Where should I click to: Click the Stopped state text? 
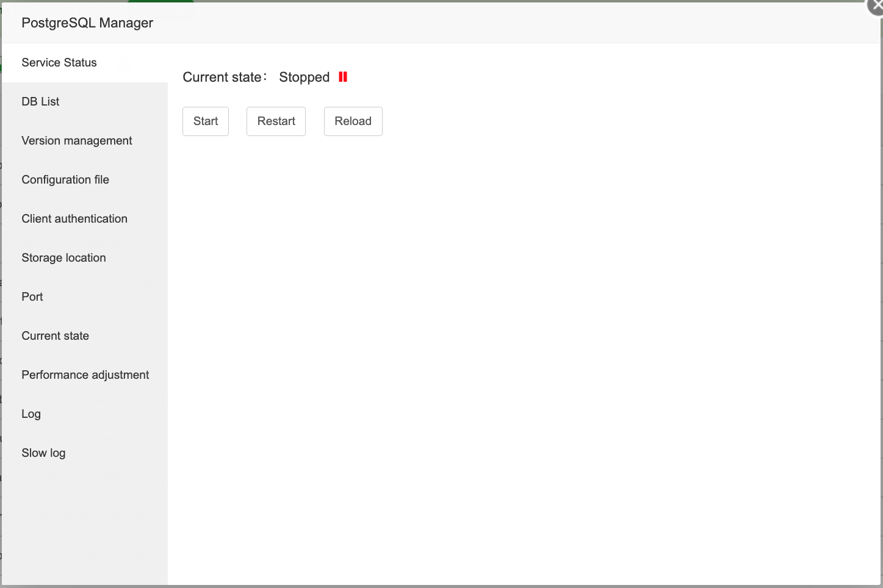[304, 77]
